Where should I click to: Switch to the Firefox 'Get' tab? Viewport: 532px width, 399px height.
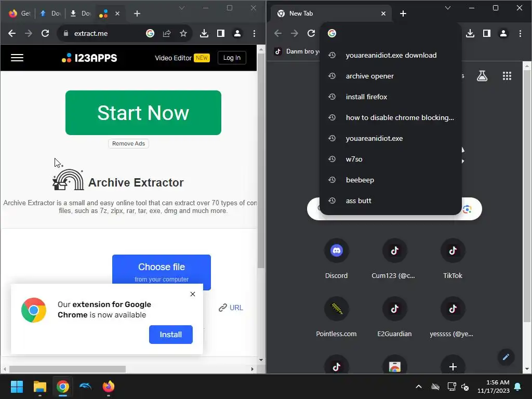point(19,14)
